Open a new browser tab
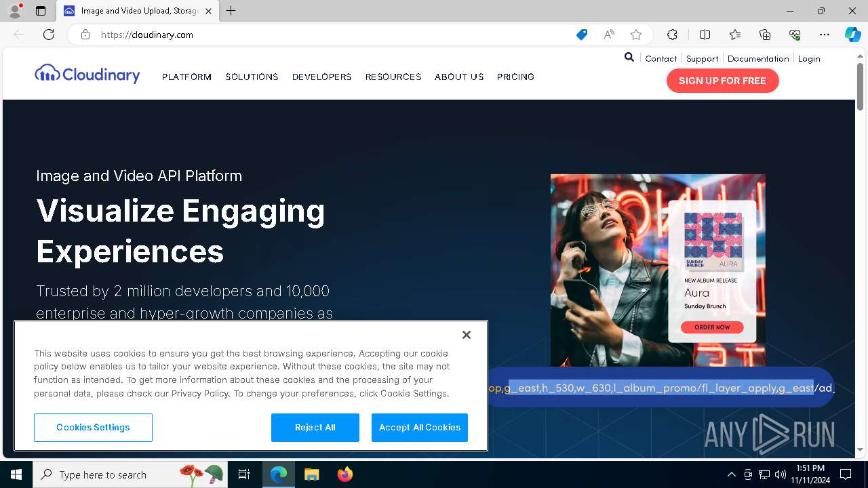Image resolution: width=868 pixels, height=488 pixels. tap(231, 11)
